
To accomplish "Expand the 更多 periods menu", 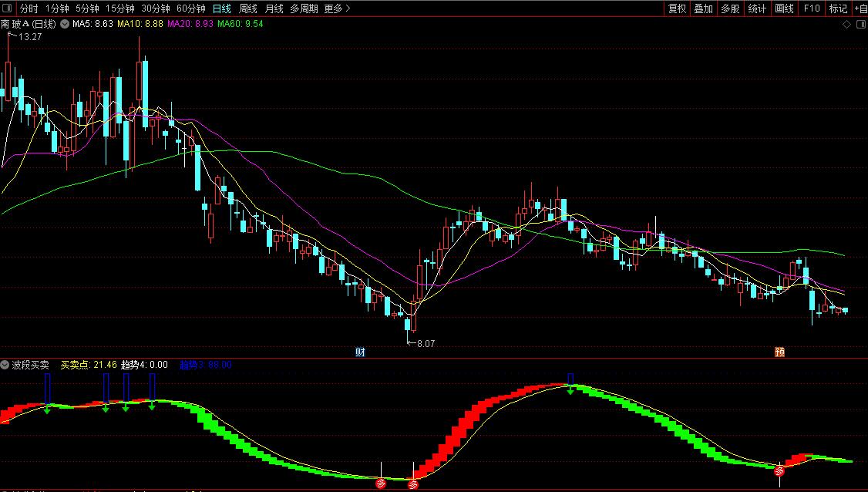I will pyautogui.click(x=337, y=8).
